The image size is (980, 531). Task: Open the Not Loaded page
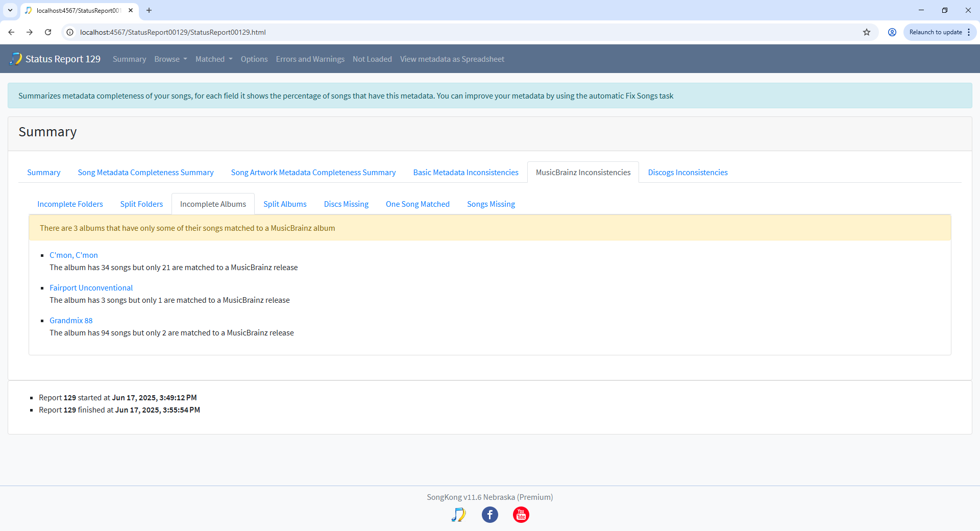pyautogui.click(x=372, y=59)
